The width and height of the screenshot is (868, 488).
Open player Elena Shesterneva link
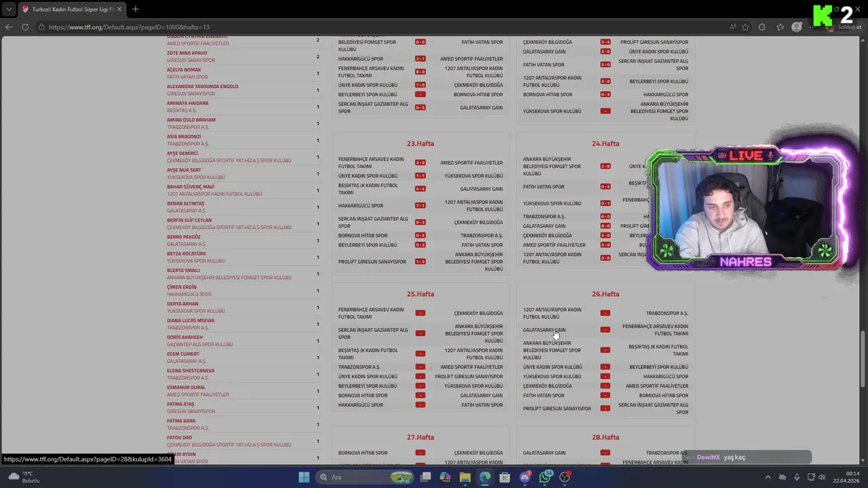(x=191, y=371)
